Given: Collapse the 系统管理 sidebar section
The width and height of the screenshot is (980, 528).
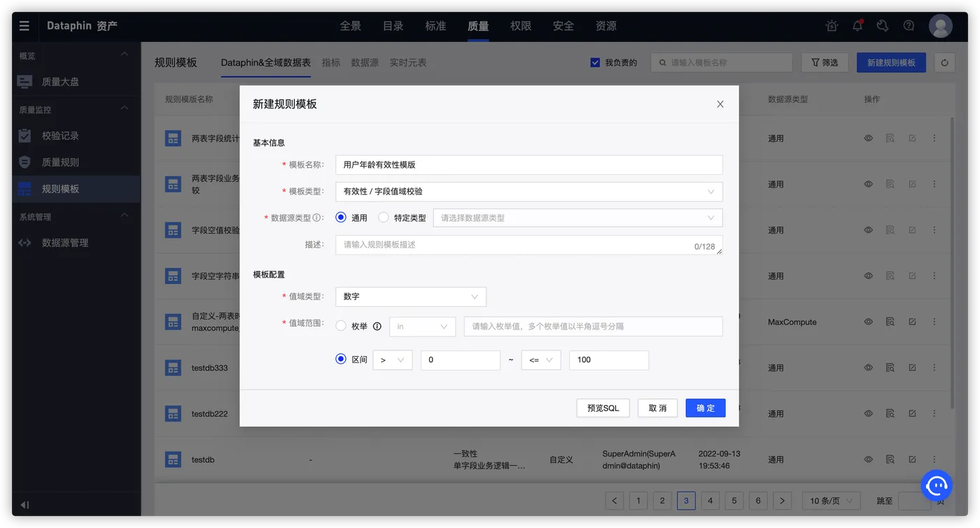Looking at the screenshot, I should point(125,215).
